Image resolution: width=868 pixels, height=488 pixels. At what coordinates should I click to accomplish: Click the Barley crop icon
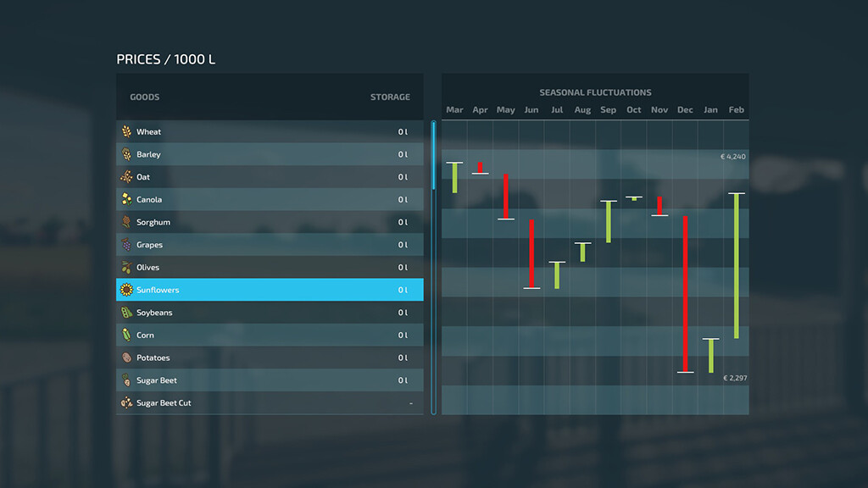[x=126, y=154]
